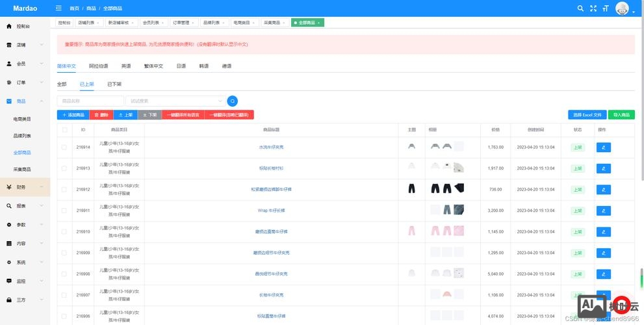Open the 试试搜索 dropdown field

[x=175, y=101]
